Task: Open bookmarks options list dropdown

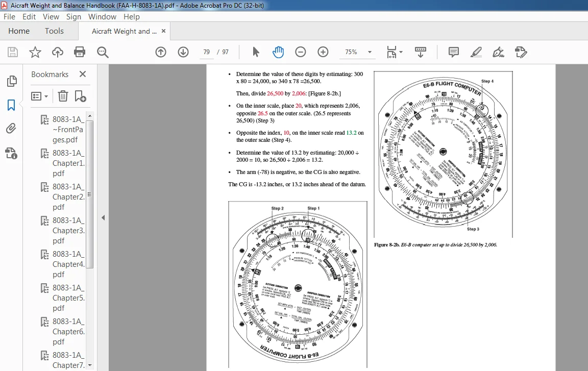Action: point(39,96)
